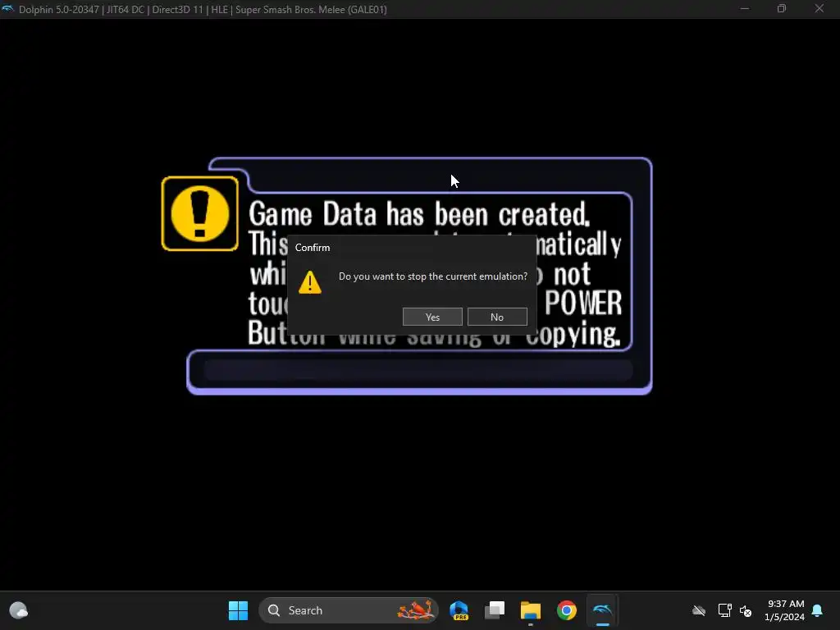This screenshot has width=840, height=630.
Task: Click the Dolphin window title bar text
Action: 203,9
